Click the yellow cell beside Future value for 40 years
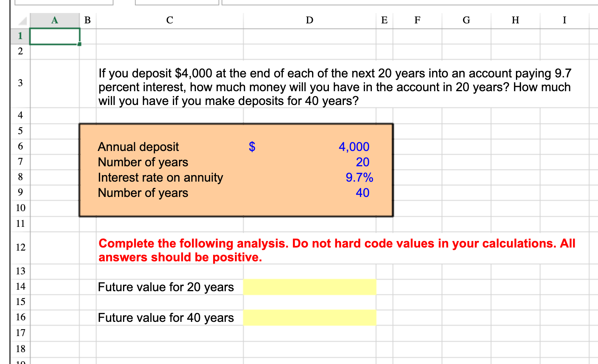 [309, 317]
